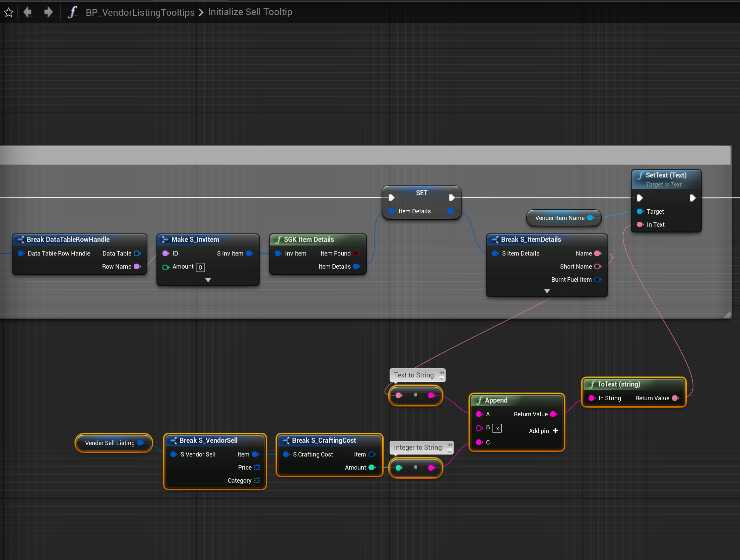Click the SetText execution output pin

(x=692, y=198)
